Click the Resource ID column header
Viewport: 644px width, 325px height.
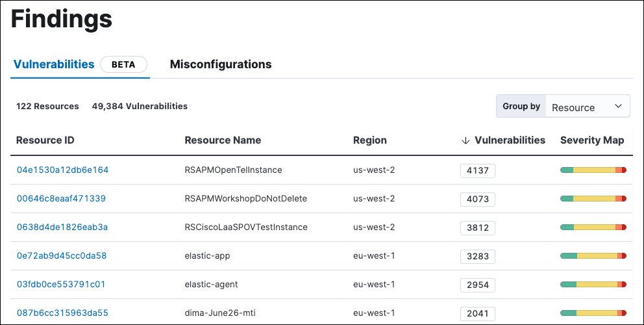[45, 140]
